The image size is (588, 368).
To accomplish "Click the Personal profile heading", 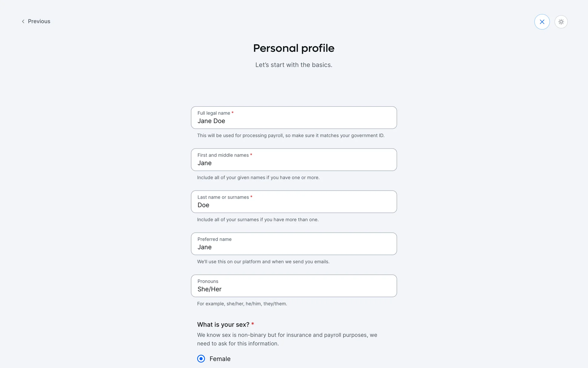I will 294,48.
